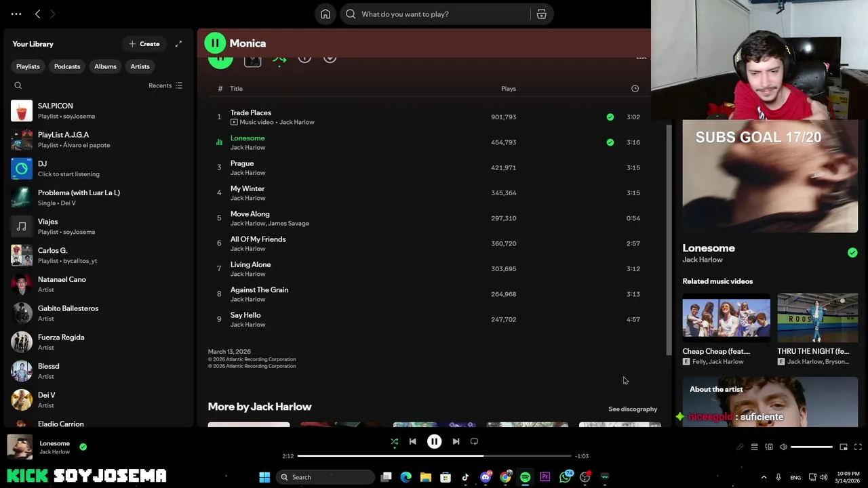Screen dimensions: 868x488
Task: Open Connect to a device icon
Action: coord(769,447)
